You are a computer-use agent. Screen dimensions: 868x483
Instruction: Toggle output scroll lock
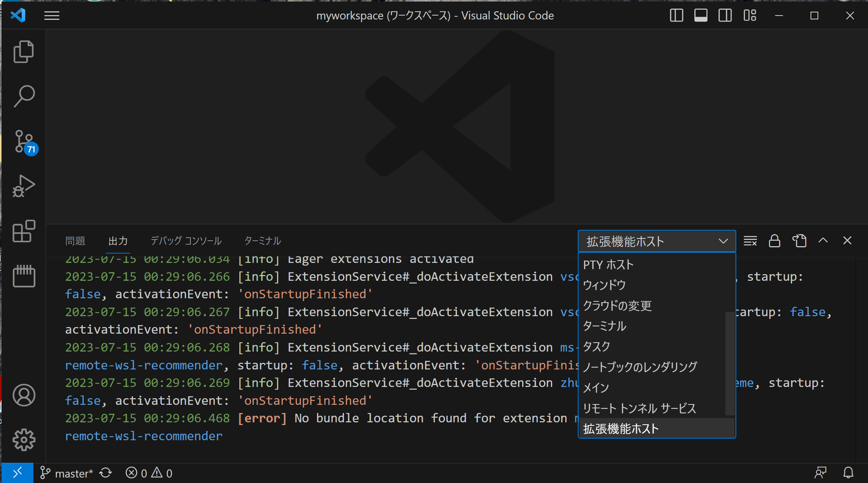[x=774, y=241]
